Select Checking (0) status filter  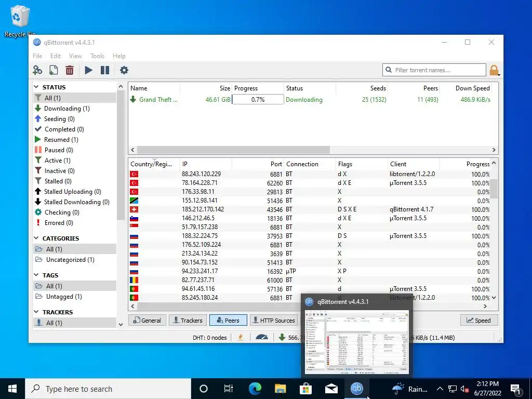[75, 212]
